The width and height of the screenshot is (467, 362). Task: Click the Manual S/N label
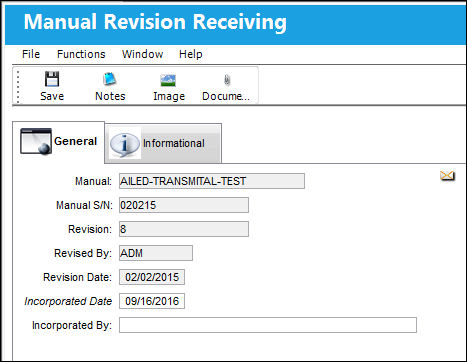(84, 205)
